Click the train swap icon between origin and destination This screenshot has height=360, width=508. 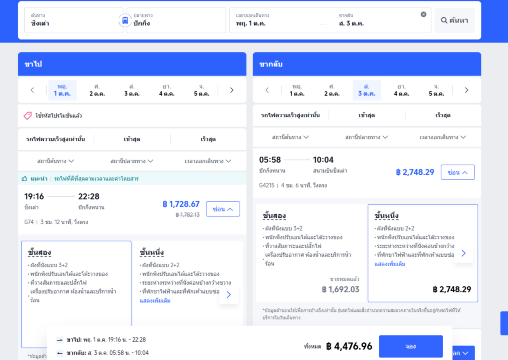[x=125, y=21]
